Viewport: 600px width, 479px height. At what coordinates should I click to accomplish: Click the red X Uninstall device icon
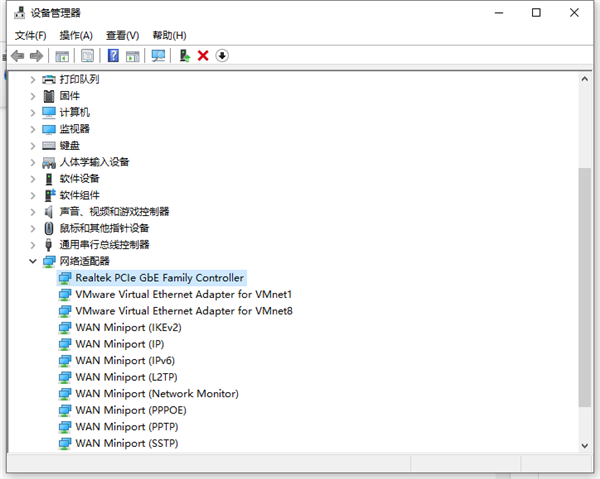[203, 56]
